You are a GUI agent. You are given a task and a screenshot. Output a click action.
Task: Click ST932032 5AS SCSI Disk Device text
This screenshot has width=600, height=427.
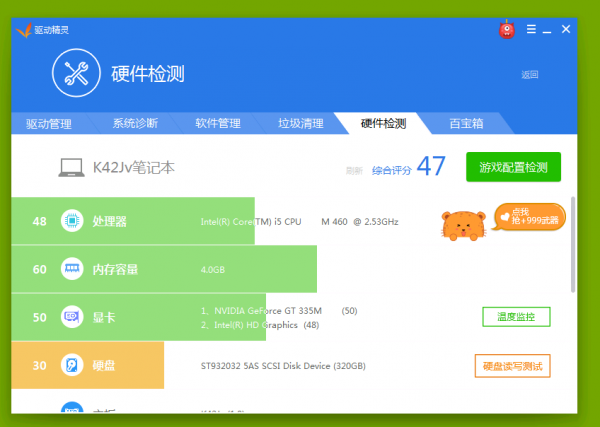click(x=283, y=366)
